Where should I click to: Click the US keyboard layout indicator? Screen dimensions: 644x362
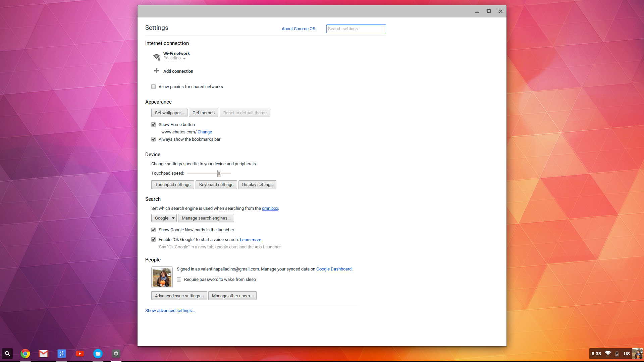coord(627,354)
